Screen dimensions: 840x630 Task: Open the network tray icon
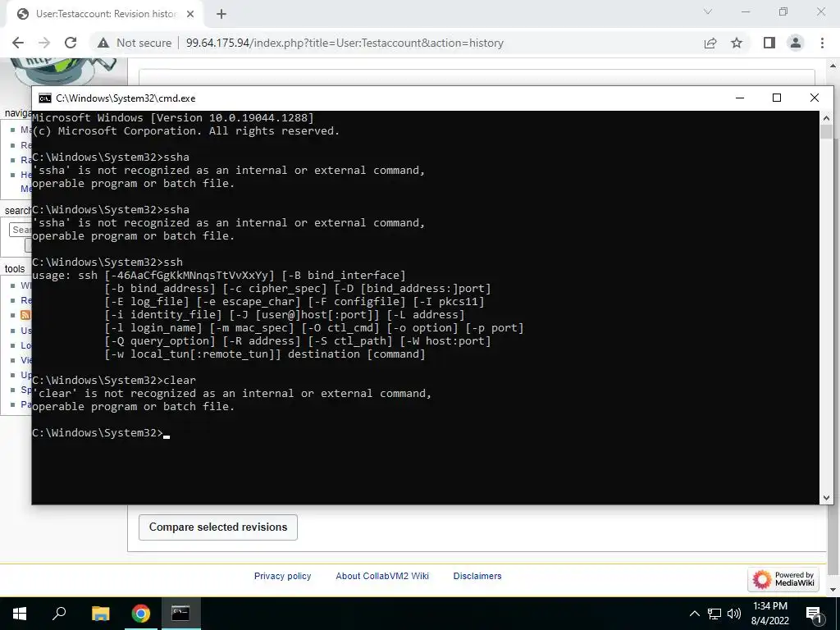click(x=714, y=614)
